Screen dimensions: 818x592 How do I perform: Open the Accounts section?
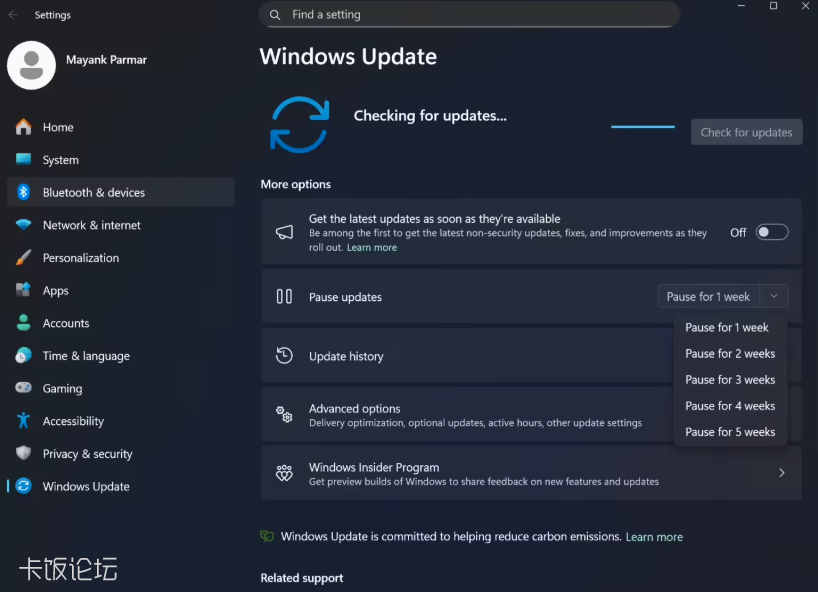[121, 323]
